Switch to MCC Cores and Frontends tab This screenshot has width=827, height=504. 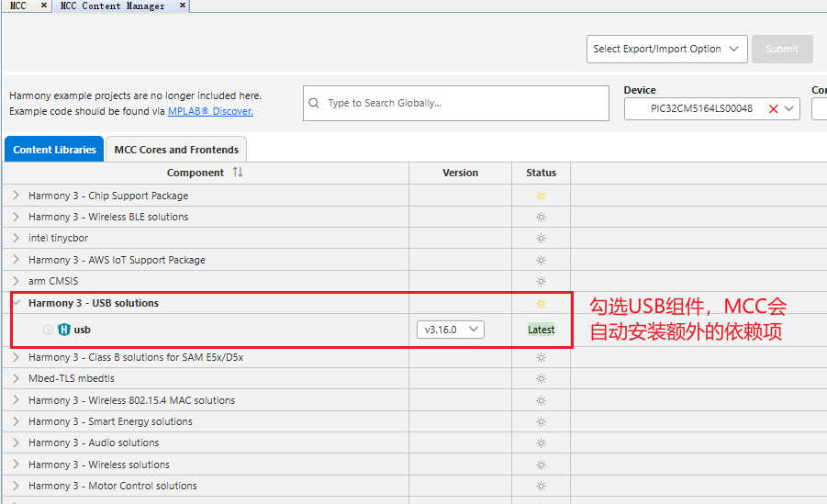pyautogui.click(x=176, y=150)
